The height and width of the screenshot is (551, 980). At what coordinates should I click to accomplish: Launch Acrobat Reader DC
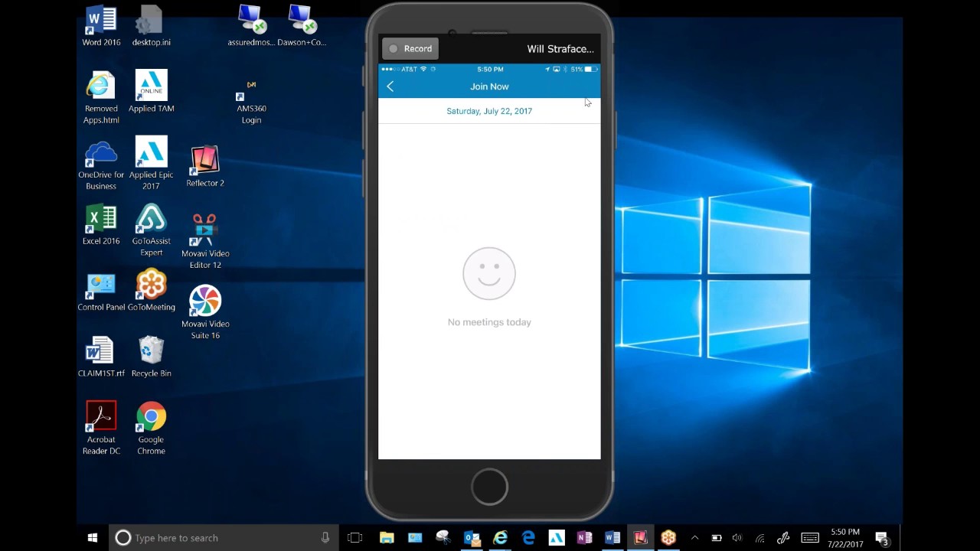(x=101, y=429)
